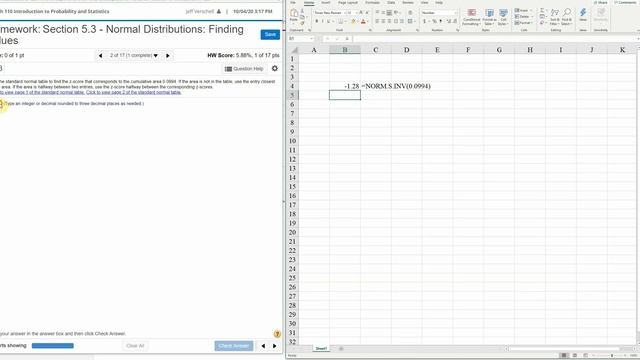This screenshot has height=360, width=640.
Task: Go to next question arrow at top
Action: (x=168, y=56)
